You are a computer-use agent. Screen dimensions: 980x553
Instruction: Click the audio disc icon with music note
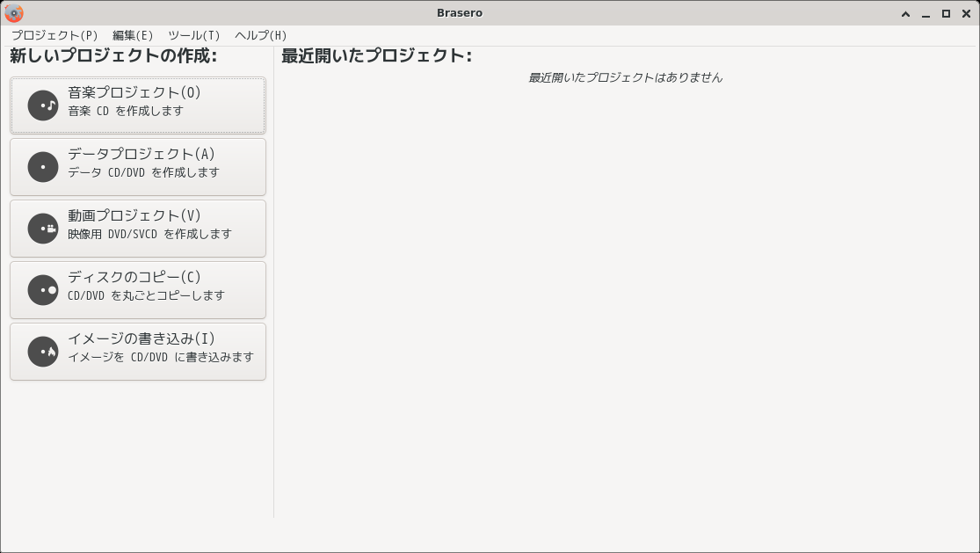(x=43, y=106)
